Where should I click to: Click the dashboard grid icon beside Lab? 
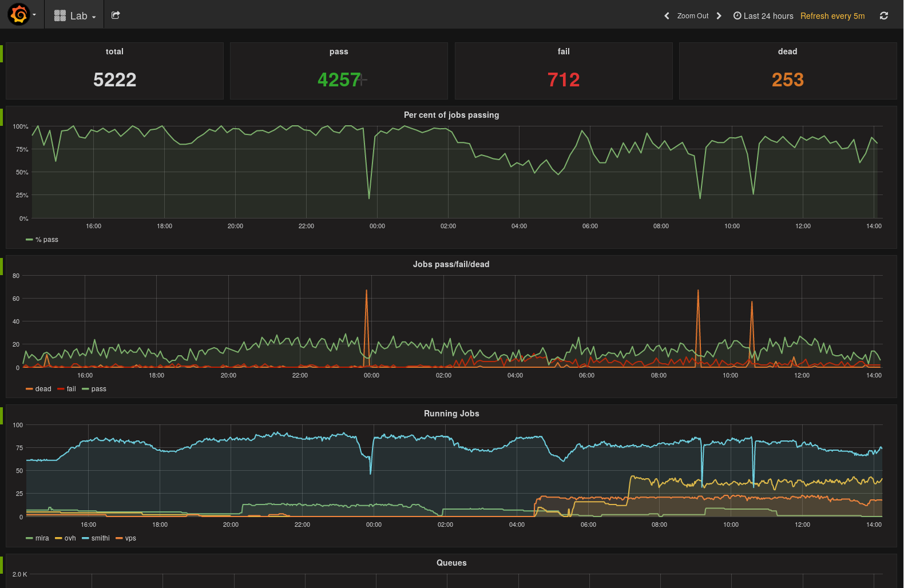pyautogui.click(x=60, y=15)
